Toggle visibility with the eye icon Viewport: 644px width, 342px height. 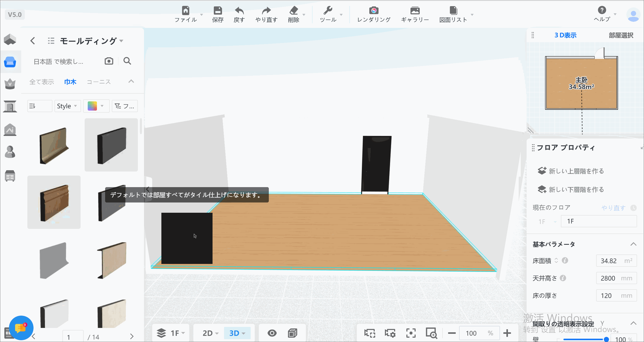coord(272,333)
